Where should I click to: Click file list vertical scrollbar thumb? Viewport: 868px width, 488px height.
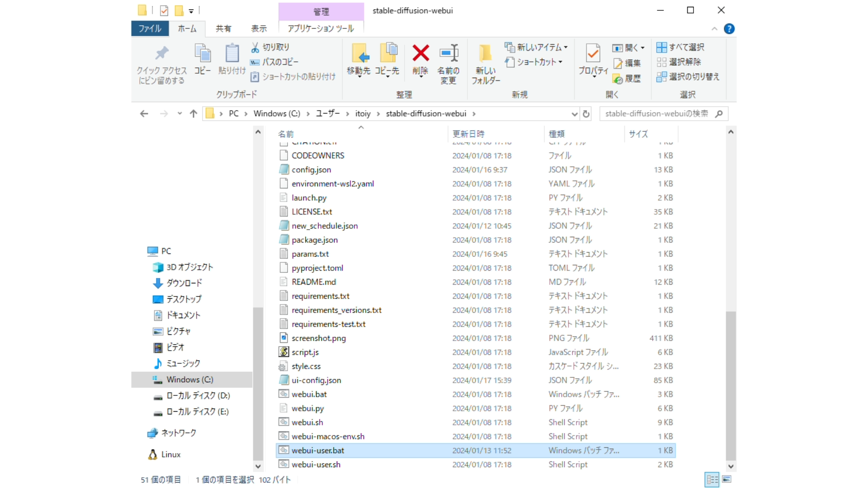point(731,385)
